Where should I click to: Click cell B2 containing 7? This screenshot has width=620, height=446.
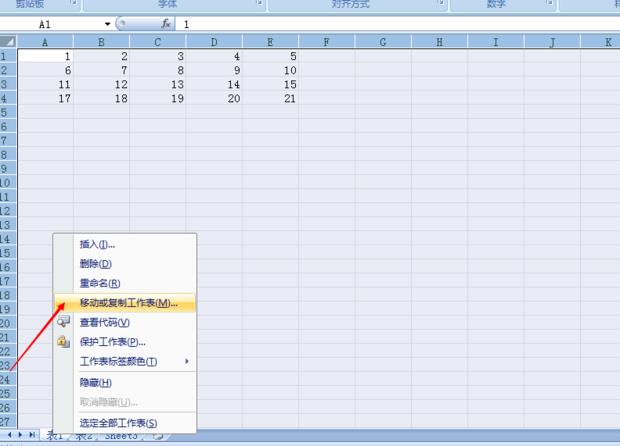[101, 70]
